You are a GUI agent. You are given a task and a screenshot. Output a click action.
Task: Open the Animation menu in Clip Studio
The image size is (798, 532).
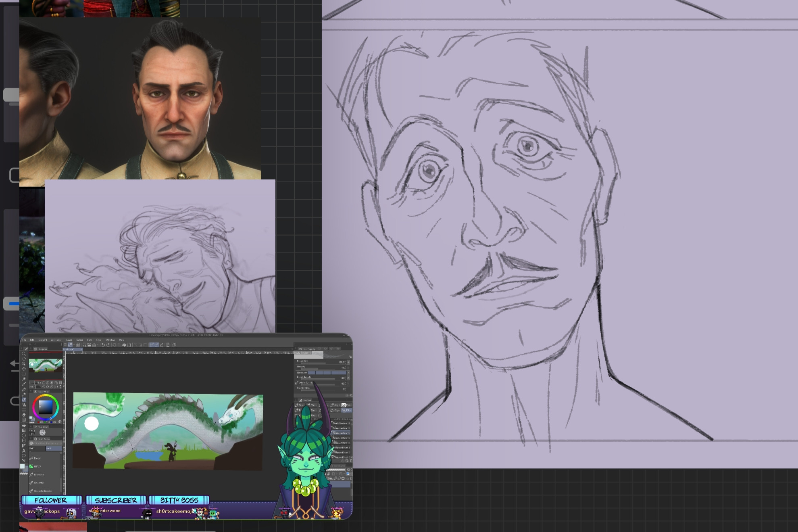[x=56, y=340]
